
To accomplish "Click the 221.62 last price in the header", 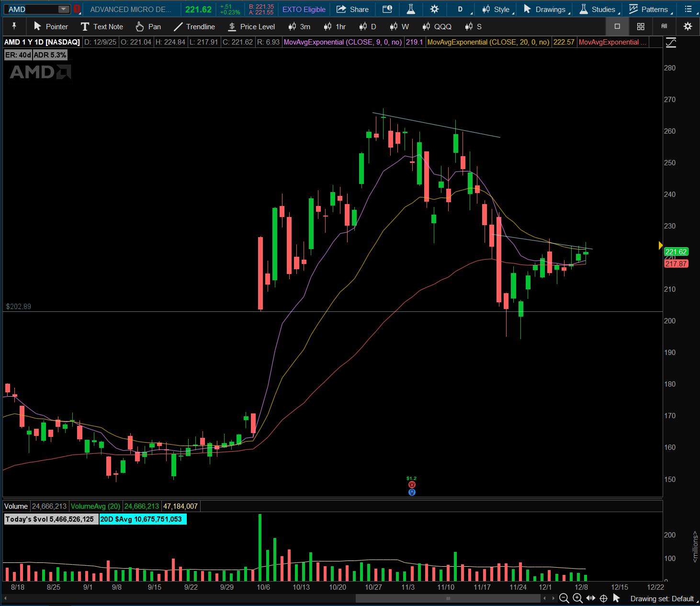I will [198, 9].
